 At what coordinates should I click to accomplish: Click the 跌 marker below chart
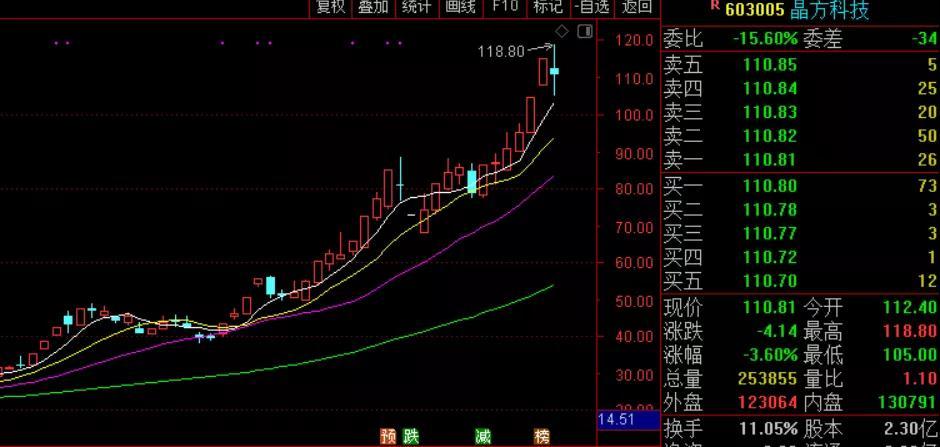pos(411,436)
